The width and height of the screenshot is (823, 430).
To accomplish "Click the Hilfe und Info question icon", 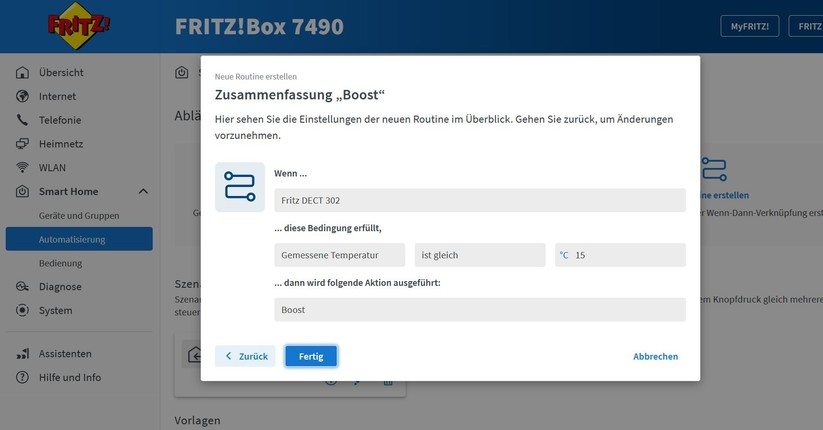I will coord(22,377).
